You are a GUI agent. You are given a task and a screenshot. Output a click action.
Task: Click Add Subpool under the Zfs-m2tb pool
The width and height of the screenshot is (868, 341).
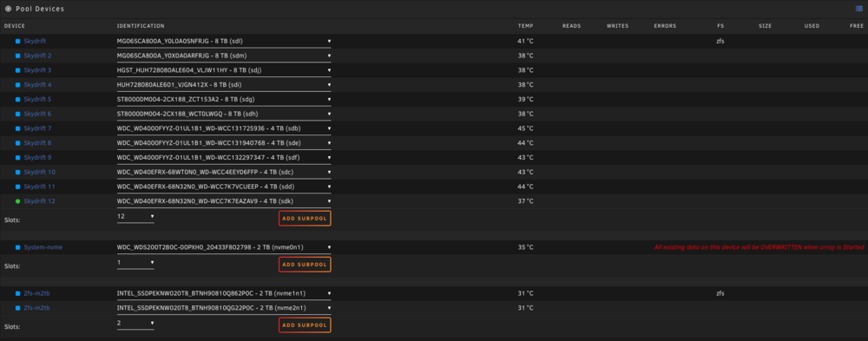305,325
